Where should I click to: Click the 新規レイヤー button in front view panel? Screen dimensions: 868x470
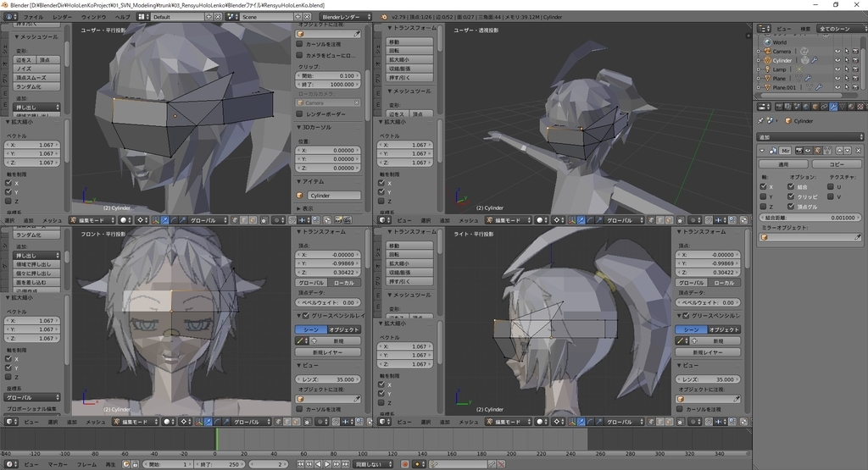[328, 352]
